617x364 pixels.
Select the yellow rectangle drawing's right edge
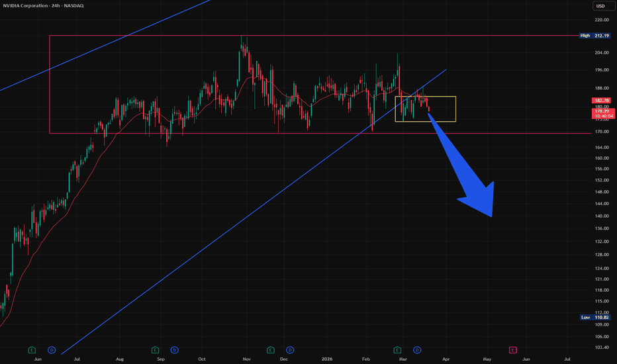coord(455,109)
